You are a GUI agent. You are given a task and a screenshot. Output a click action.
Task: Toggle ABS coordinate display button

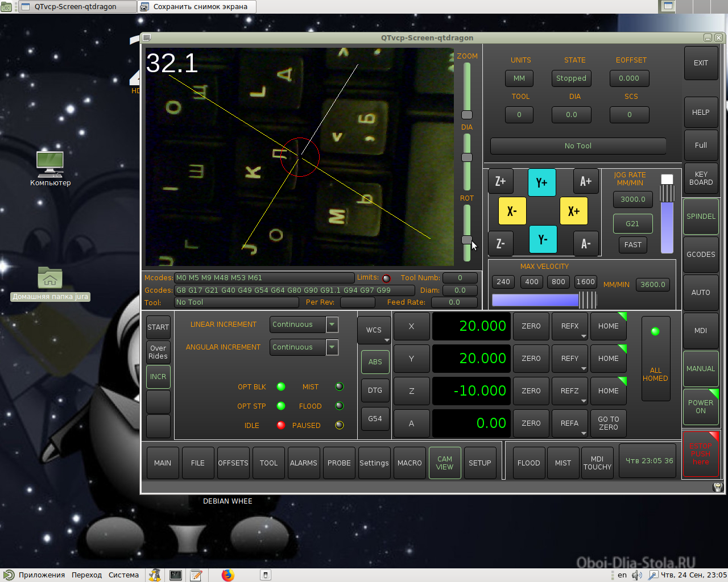pos(375,361)
